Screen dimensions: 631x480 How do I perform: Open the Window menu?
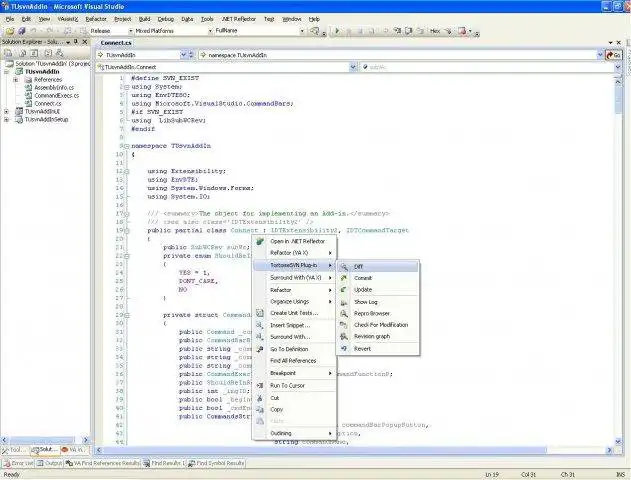tap(291, 19)
